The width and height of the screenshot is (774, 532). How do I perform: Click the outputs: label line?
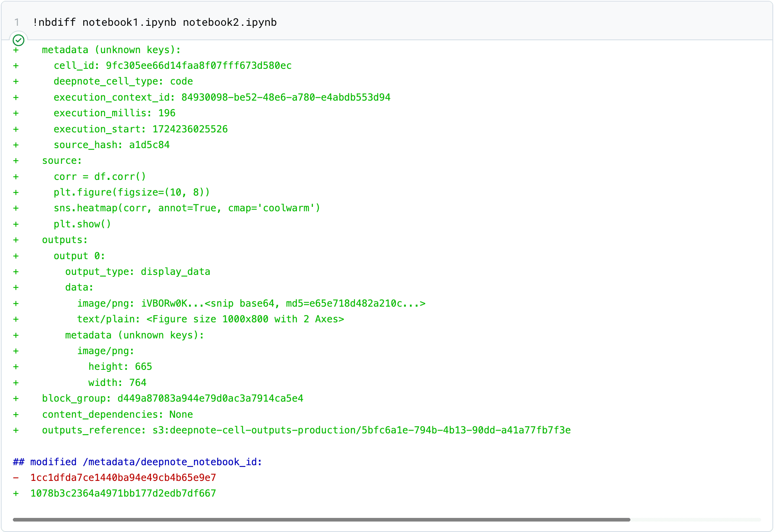point(65,240)
